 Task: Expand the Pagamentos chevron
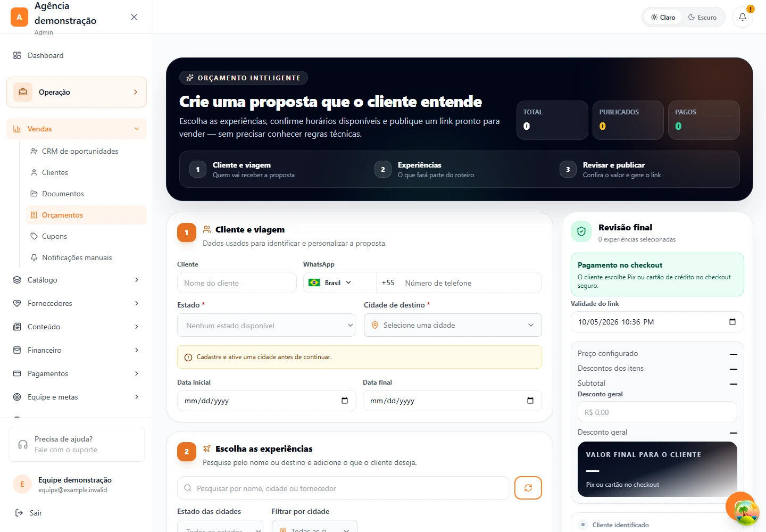click(137, 373)
